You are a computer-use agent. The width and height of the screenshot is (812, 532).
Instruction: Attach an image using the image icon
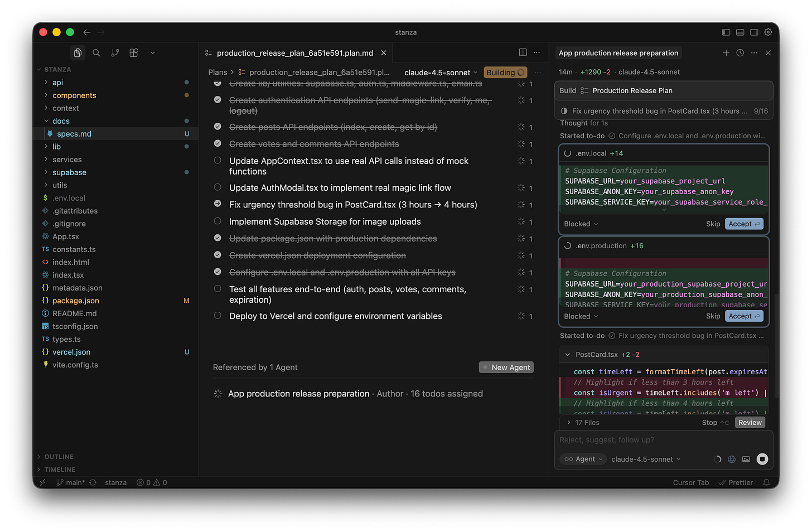click(x=746, y=459)
